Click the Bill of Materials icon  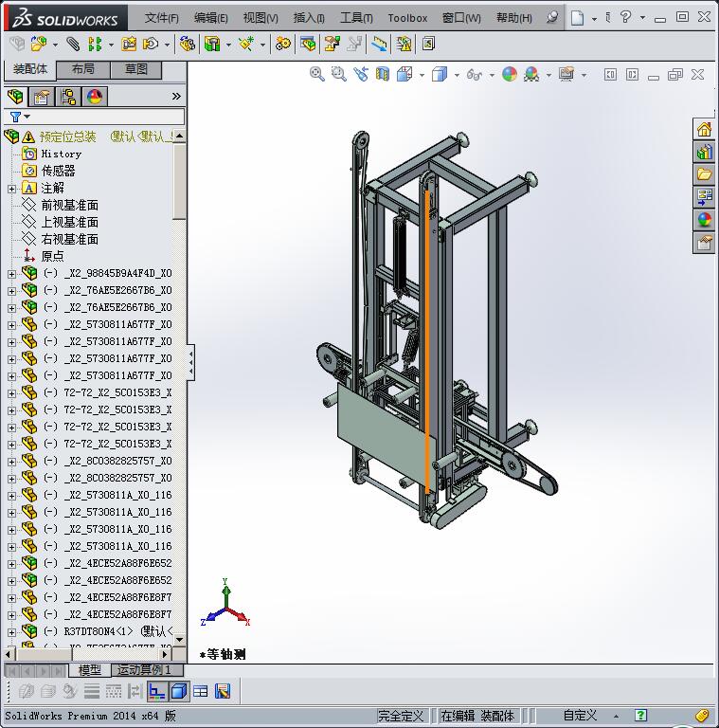click(x=308, y=45)
